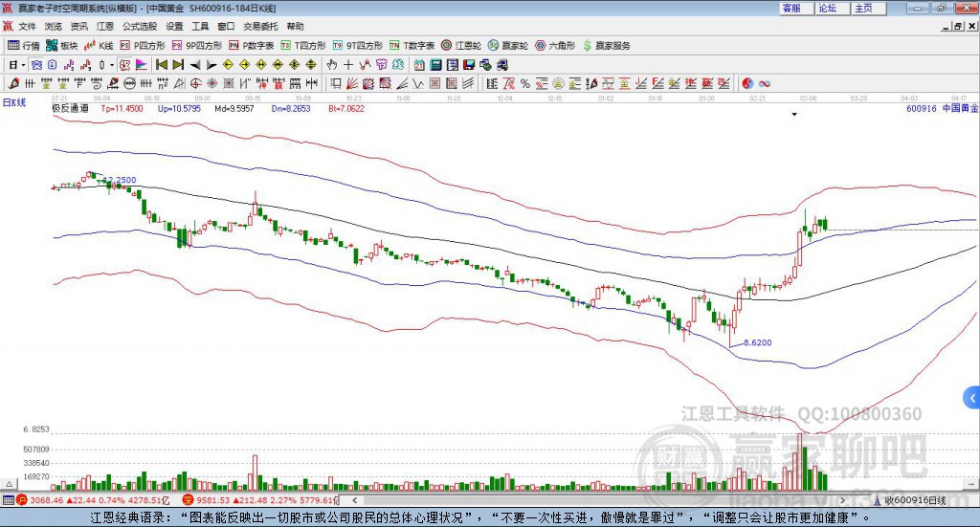Expand the blue side panel chevron
This screenshot has width=980, height=527.
[x=972, y=398]
